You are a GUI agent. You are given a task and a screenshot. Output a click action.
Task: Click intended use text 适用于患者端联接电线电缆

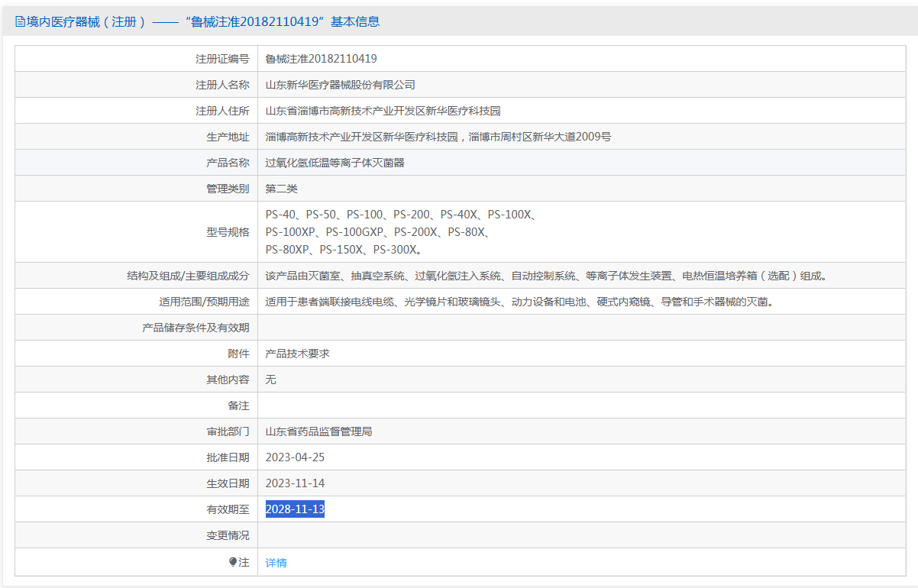pos(521,302)
